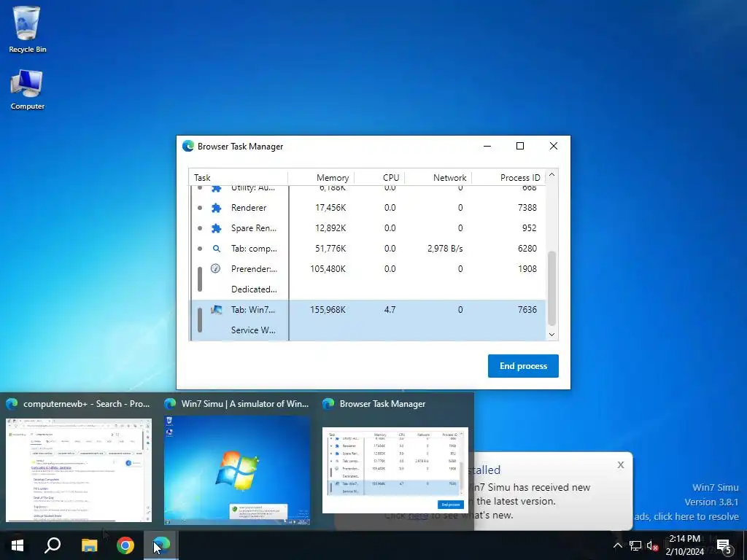The width and height of the screenshot is (747, 560).
Task: Sort by the Process ID column header
Action: [x=508, y=178]
